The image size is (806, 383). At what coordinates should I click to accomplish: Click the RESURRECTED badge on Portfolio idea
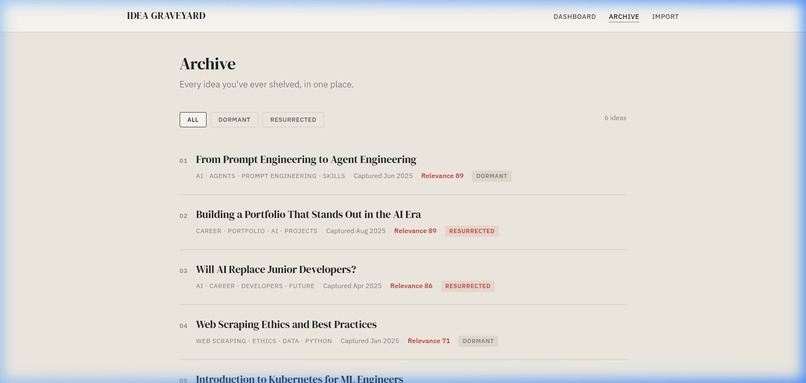pyautogui.click(x=472, y=231)
